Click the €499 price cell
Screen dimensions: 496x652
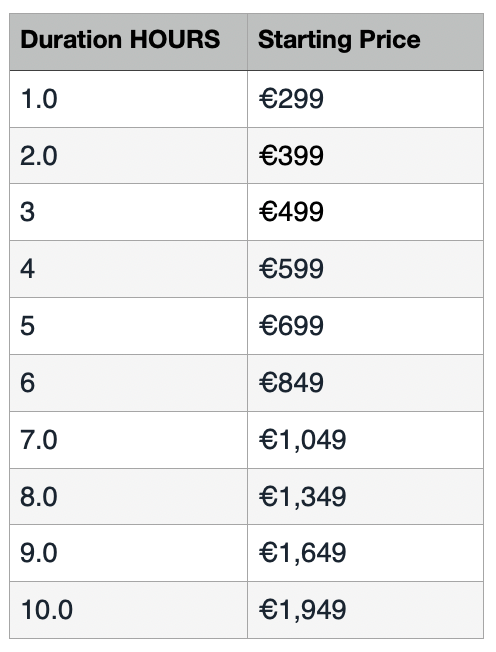pyautogui.click(x=365, y=212)
